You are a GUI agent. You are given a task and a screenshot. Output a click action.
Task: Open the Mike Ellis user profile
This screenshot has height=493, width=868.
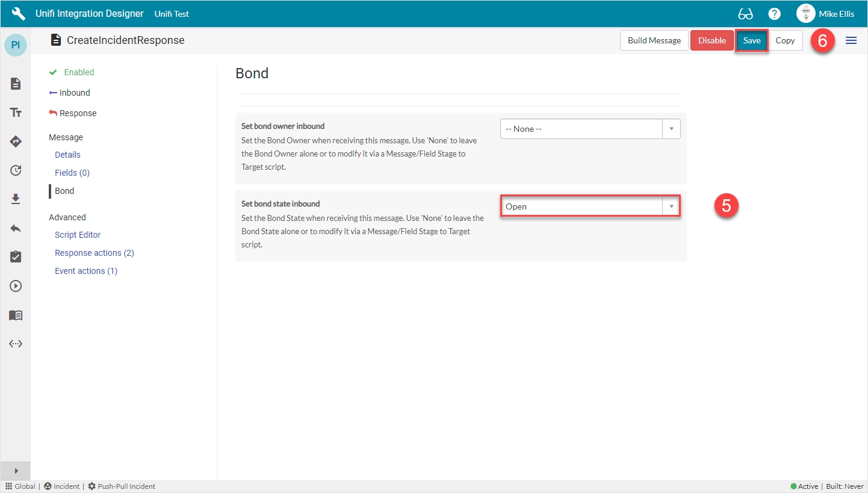click(825, 14)
